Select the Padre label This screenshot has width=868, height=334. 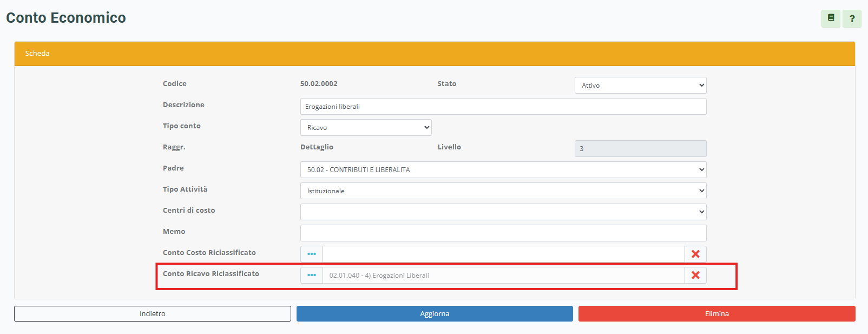pyautogui.click(x=173, y=168)
